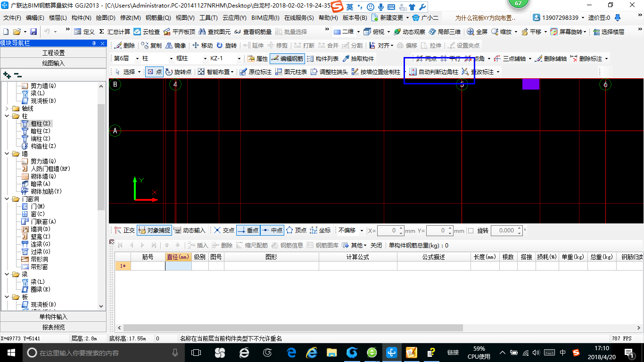The width and height of the screenshot is (644, 362).
Task: Open 图元柱表 column table
Action: pyautogui.click(x=291, y=72)
